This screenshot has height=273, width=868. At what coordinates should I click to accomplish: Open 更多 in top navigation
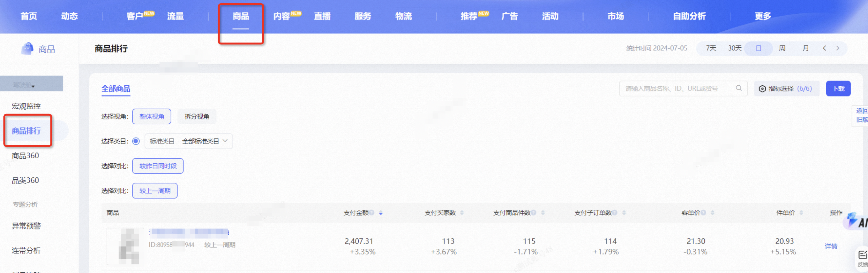pos(763,16)
